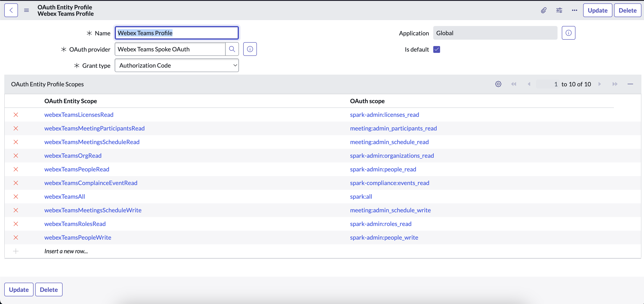Image resolution: width=644 pixels, height=304 pixels.
Task: Delete the webexTeamsMeetingsScheduleRead row
Action: [x=16, y=142]
